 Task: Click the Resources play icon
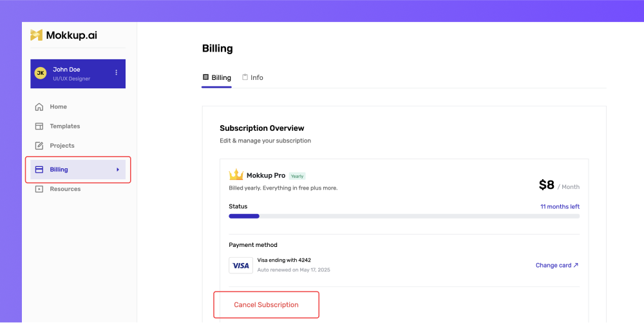(x=39, y=189)
